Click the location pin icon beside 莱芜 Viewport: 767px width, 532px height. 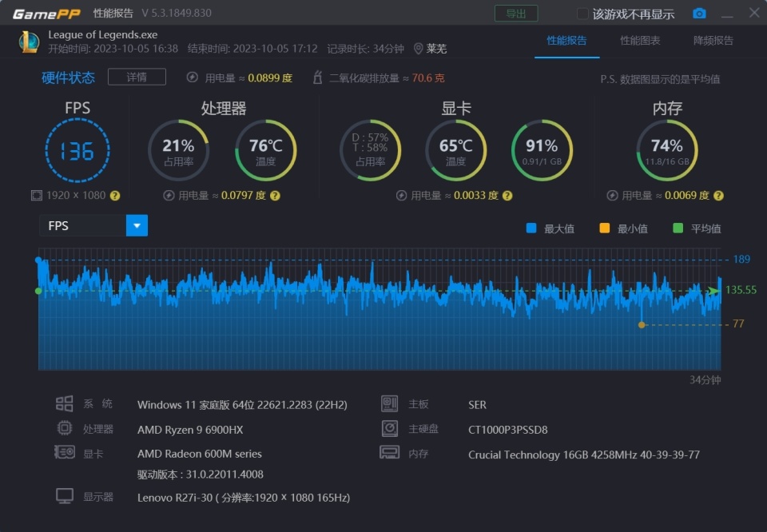pos(418,49)
